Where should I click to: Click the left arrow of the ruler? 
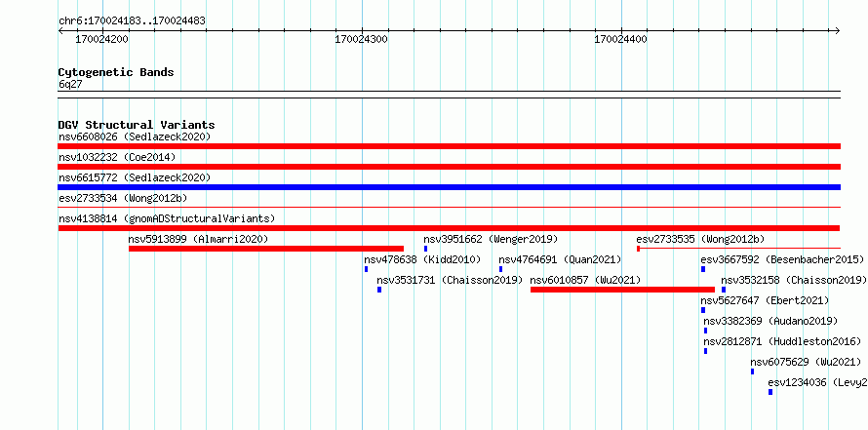click(60, 31)
